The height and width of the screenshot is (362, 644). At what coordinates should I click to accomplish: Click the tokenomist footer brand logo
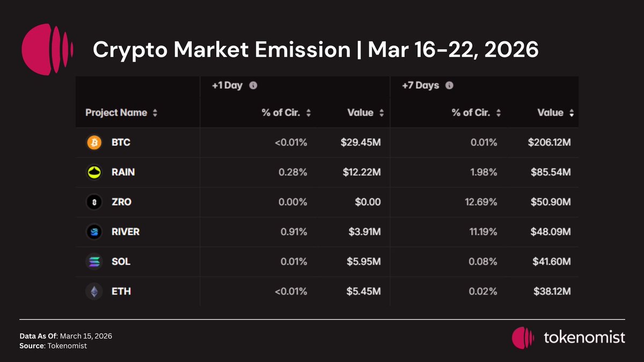568,337
